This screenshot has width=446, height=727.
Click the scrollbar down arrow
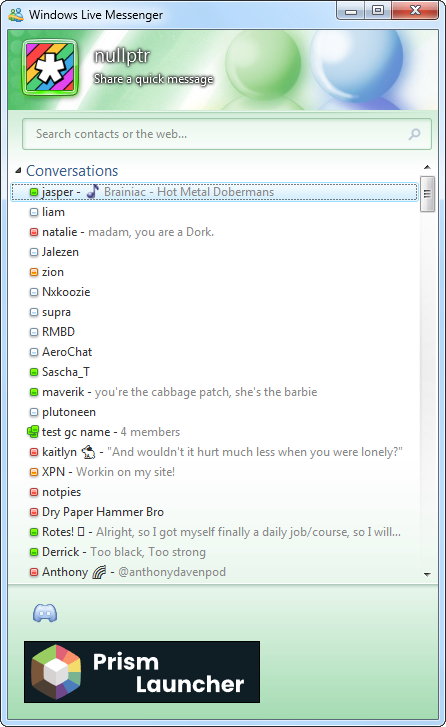[x=427, y=574]
